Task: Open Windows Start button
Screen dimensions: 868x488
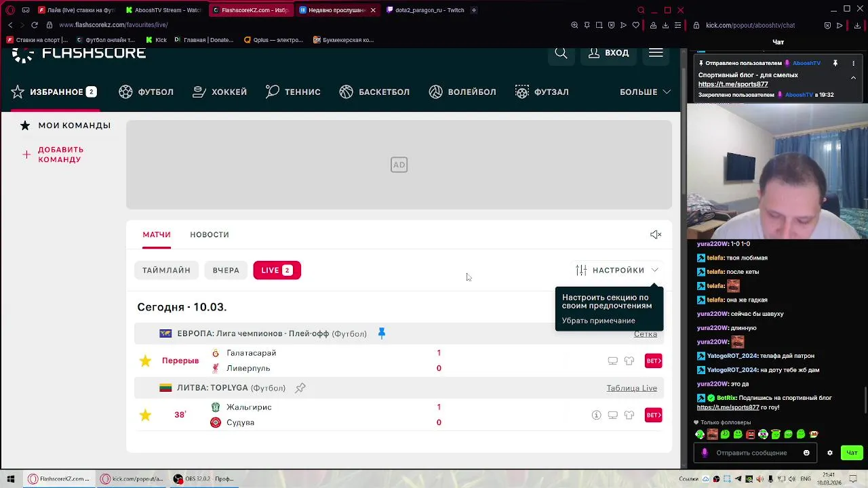Action: tap(10, 479)
